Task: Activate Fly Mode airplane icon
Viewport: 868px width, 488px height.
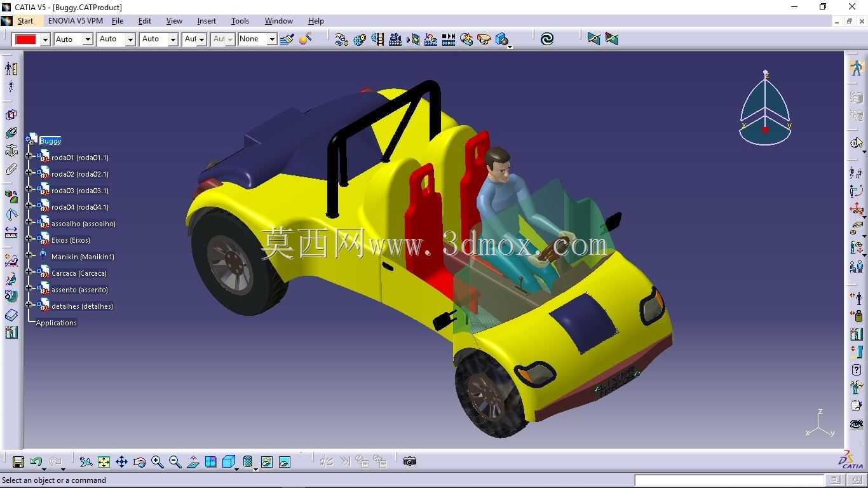Action: pyautogui.click(x=86, y=462)
